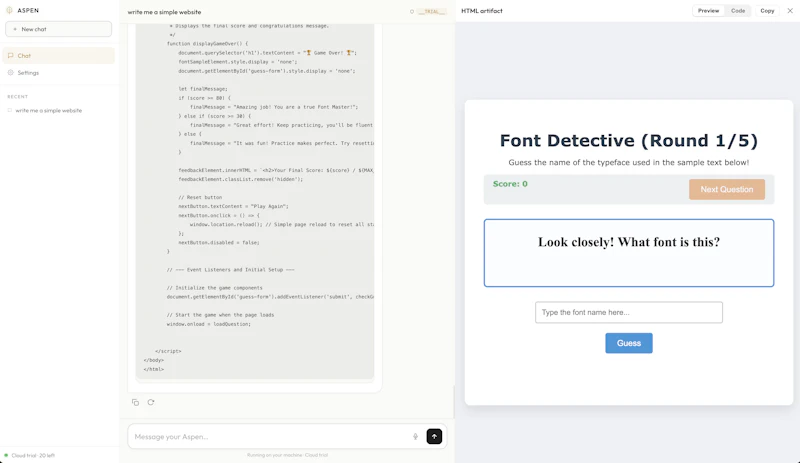This screenshot has width=800, height=463.
Task: Send the message with the arrow button
Action: [x=434, y=436]
